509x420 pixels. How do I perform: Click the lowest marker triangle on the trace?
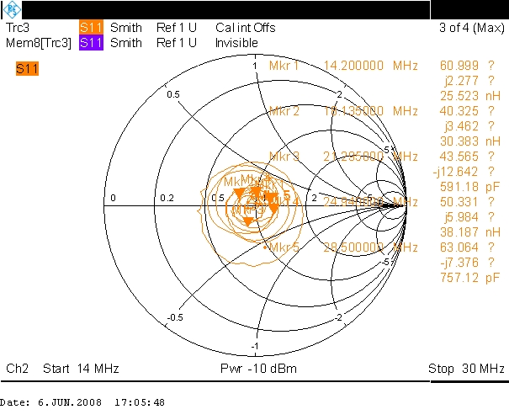[248, 221]
